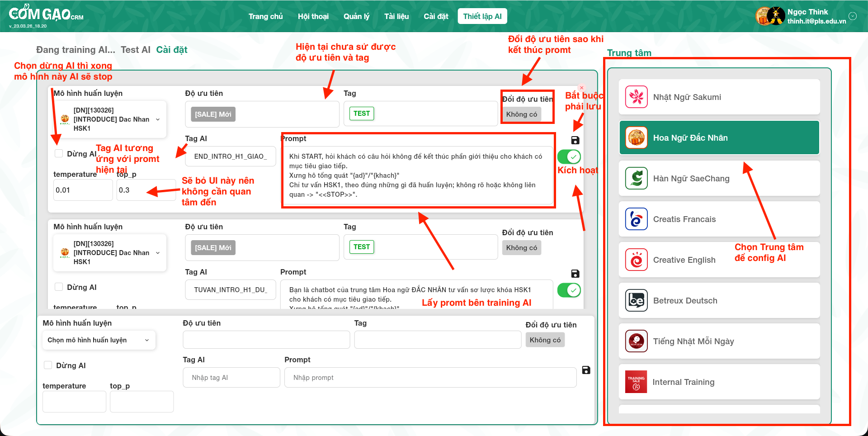
Task: Click the Nhập tag AI field
Action: (x=231, y=378)
